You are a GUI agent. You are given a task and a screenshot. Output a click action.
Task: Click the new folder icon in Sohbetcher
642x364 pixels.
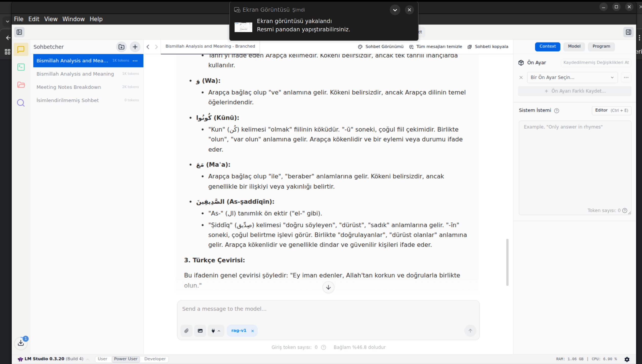coord(121,47)
